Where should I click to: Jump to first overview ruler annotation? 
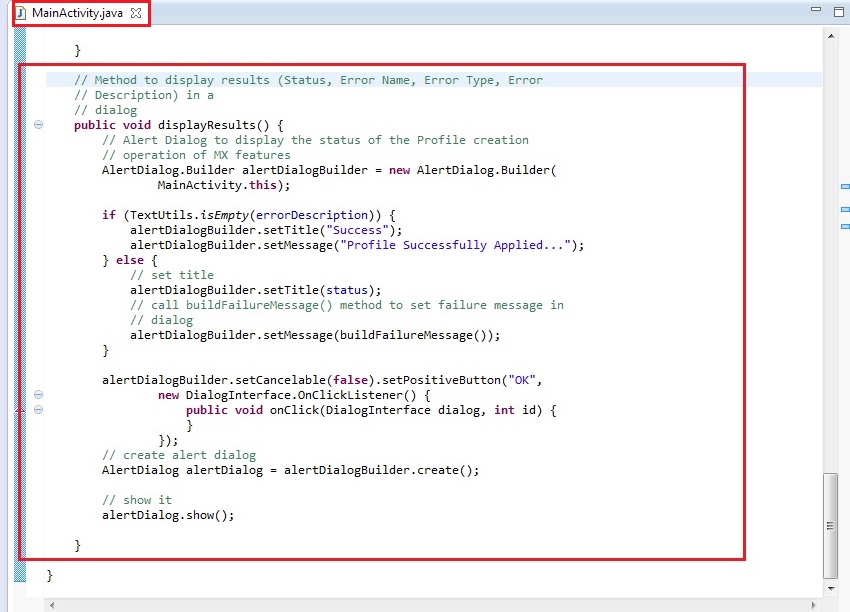tap(844, 187)
